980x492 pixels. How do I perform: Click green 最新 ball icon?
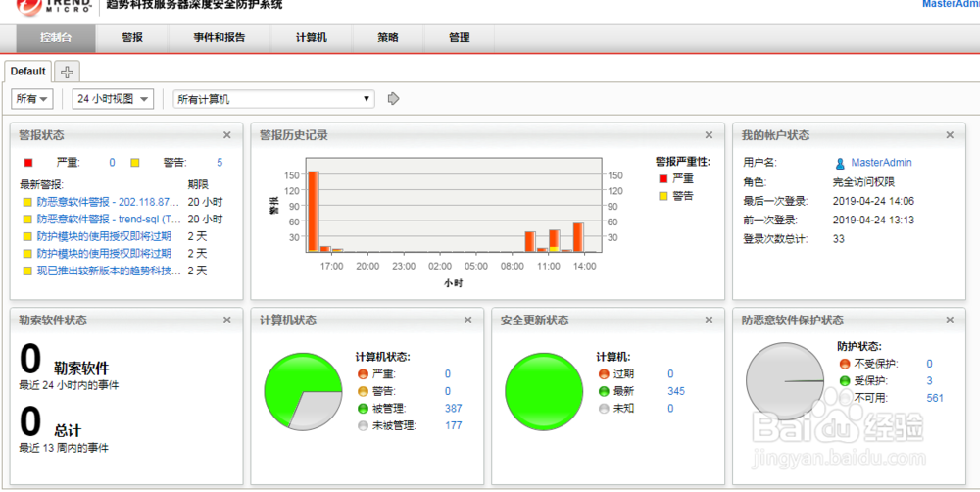[604, 391]
